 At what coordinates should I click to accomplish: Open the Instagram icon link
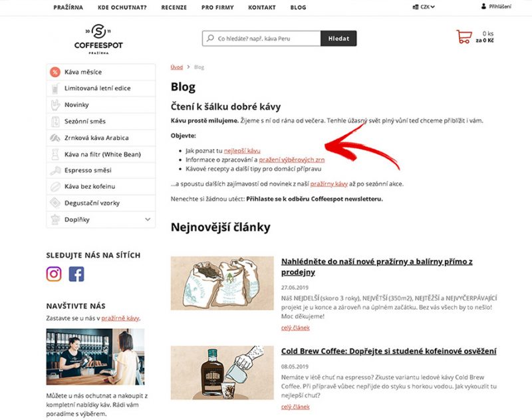(x=54, y=274)
